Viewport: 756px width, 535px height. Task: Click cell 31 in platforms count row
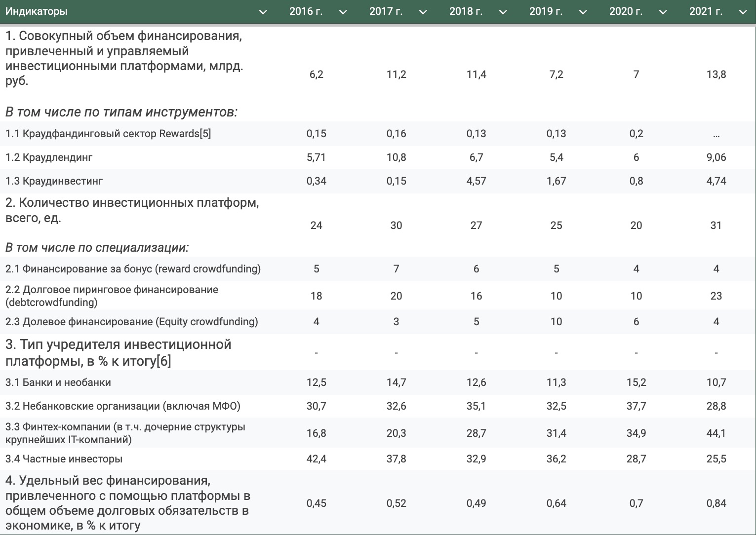(716, 226)
